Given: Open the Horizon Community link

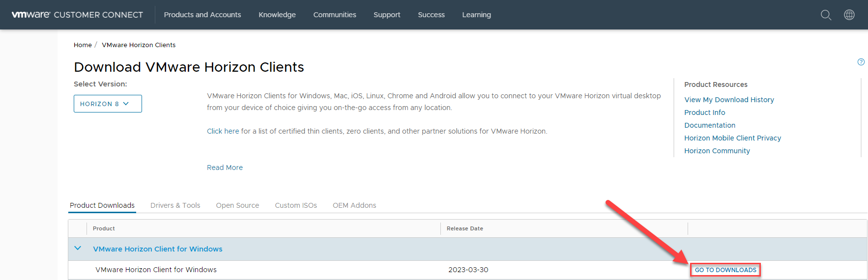Looking at the screenshot, I should point(717,151).
